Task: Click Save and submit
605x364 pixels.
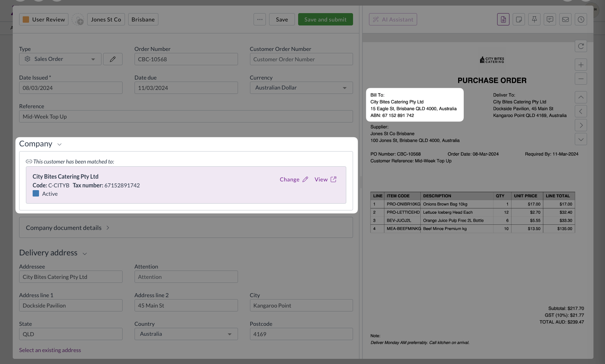Action: point(325,19)
